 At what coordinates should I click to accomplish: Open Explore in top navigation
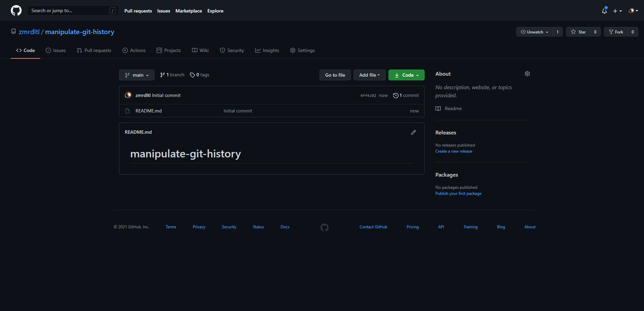[x=215, y=11]
